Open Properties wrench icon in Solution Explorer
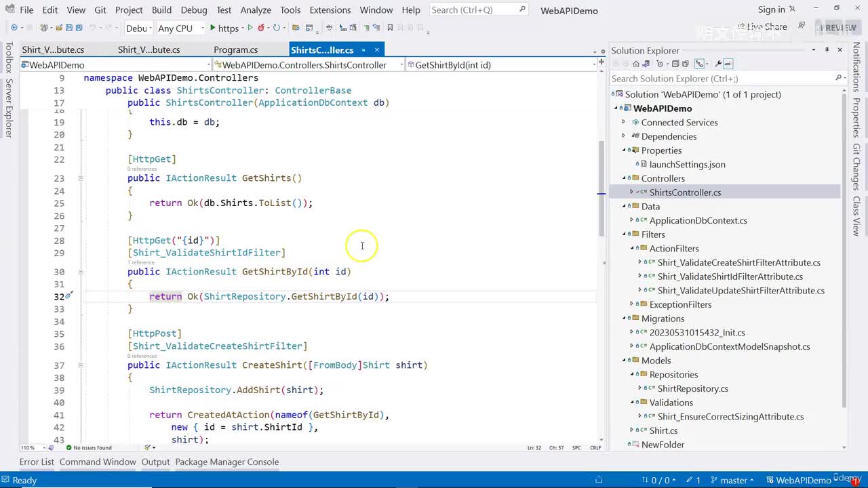 718,64
